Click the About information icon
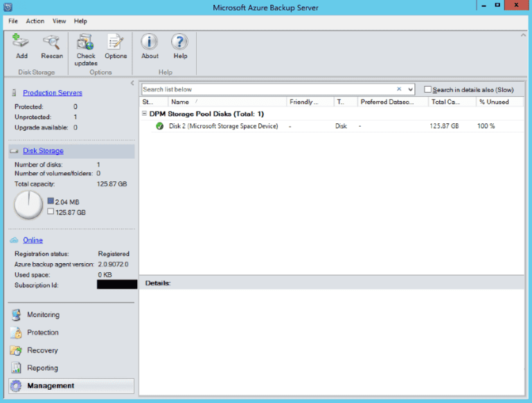The image size is (532, 403). (x=150, y=42)
